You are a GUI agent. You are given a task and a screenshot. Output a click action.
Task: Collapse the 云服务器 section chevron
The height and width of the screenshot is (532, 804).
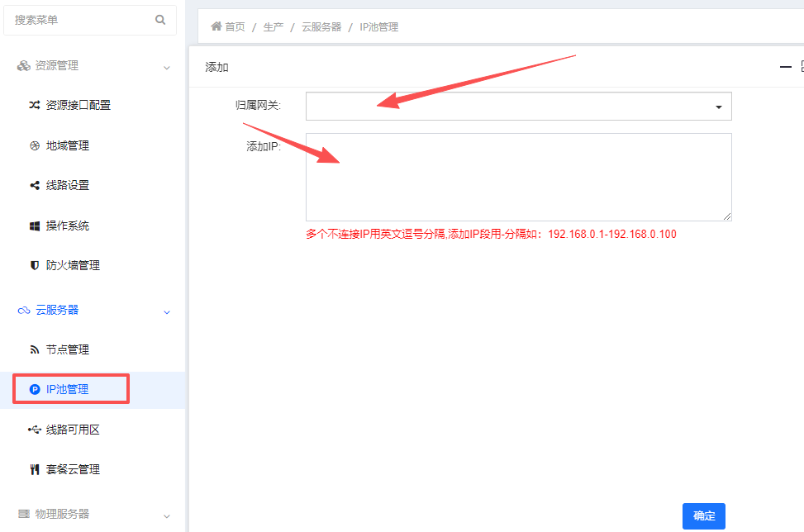pos(166,311)
